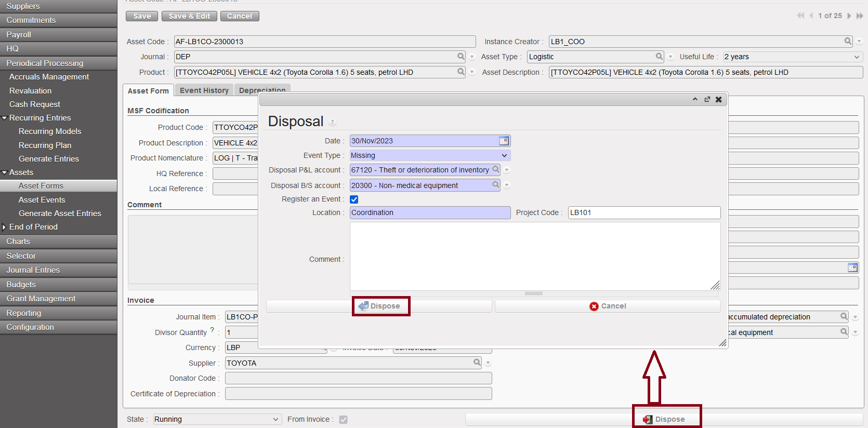Close the Disposal dialog
Viewport: 868px width, 428px height.
pyautogui.click(x=719, y=99)
